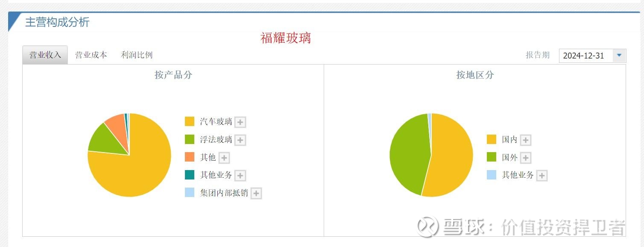Expand plus icon next to 集团内部抵销

tap(256, 194)
